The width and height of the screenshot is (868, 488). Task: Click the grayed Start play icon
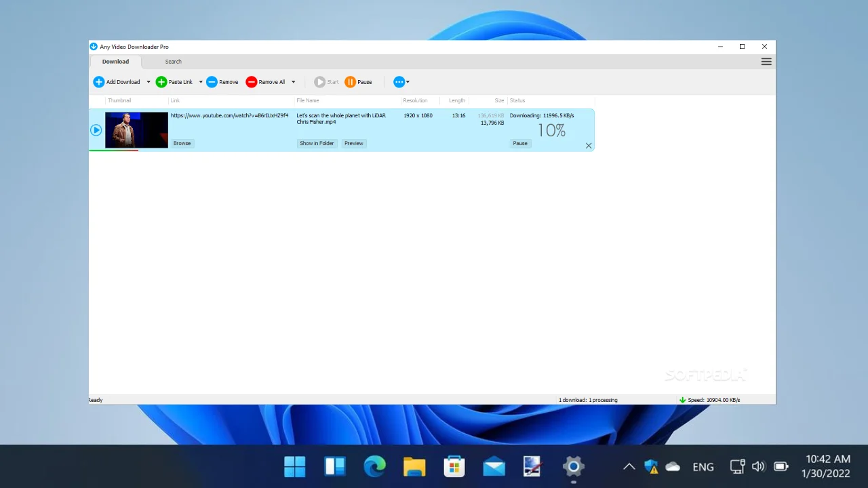(319, 82)
